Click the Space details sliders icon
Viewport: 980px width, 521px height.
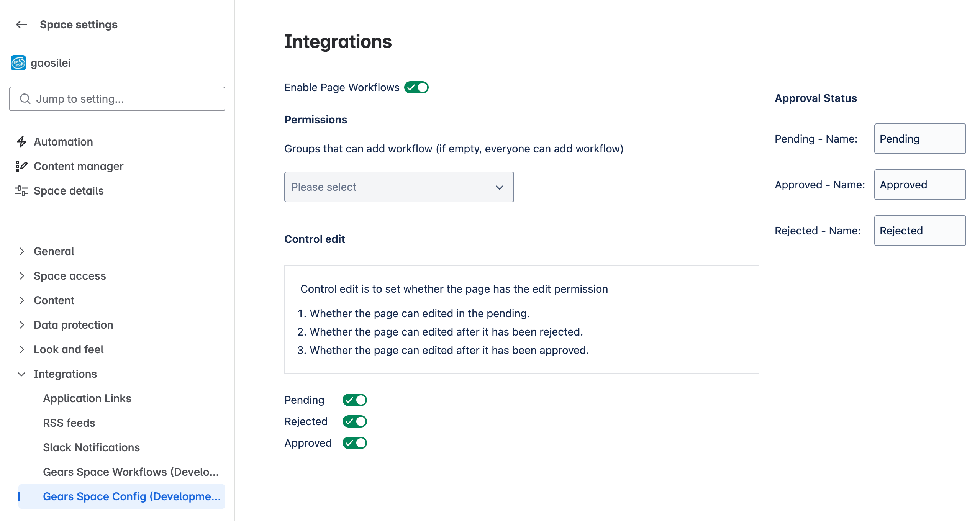21,191
